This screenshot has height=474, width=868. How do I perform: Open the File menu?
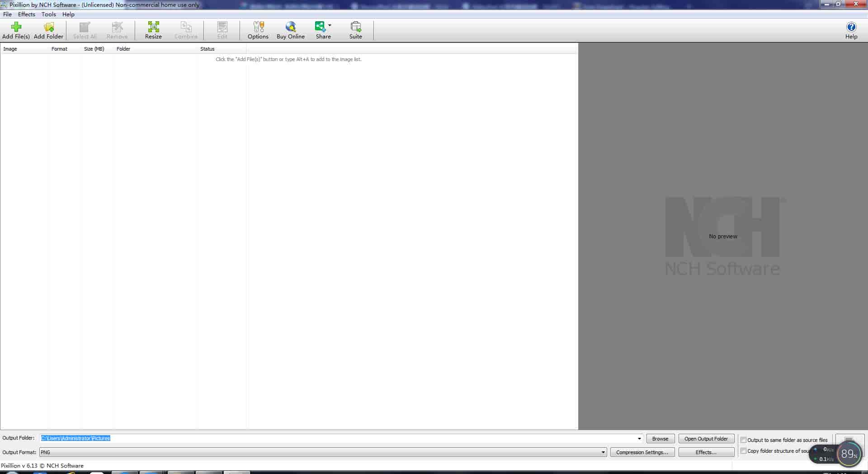point(8,14)
